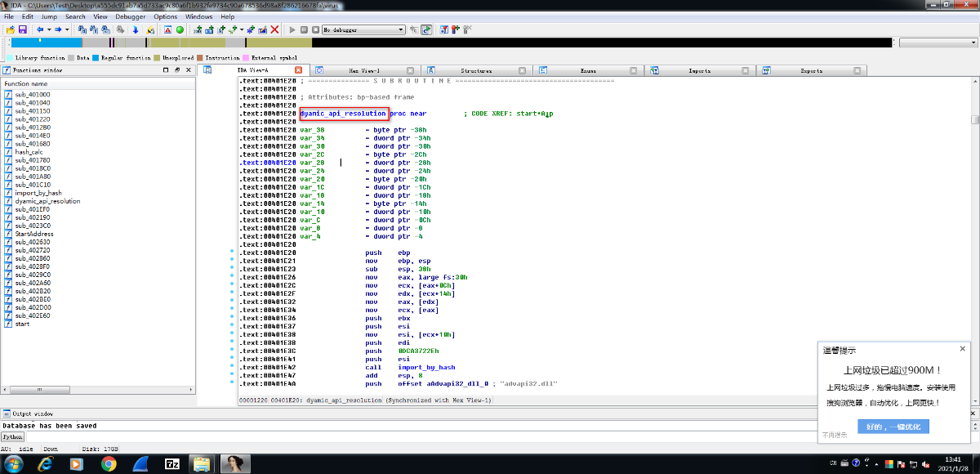Open Chrome from the Windows taskbar

[109, 463]
